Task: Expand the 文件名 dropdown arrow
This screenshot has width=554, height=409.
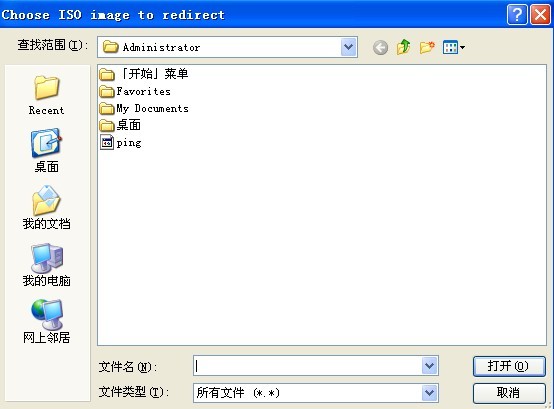Action: (x=430, y=366)
